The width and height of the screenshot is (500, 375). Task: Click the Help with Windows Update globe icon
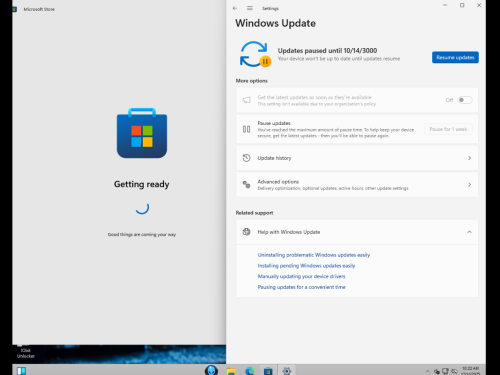246,232
